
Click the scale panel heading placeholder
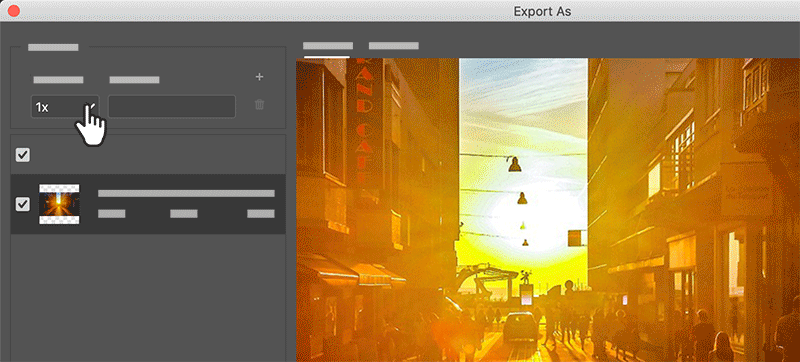coord(53,47)
